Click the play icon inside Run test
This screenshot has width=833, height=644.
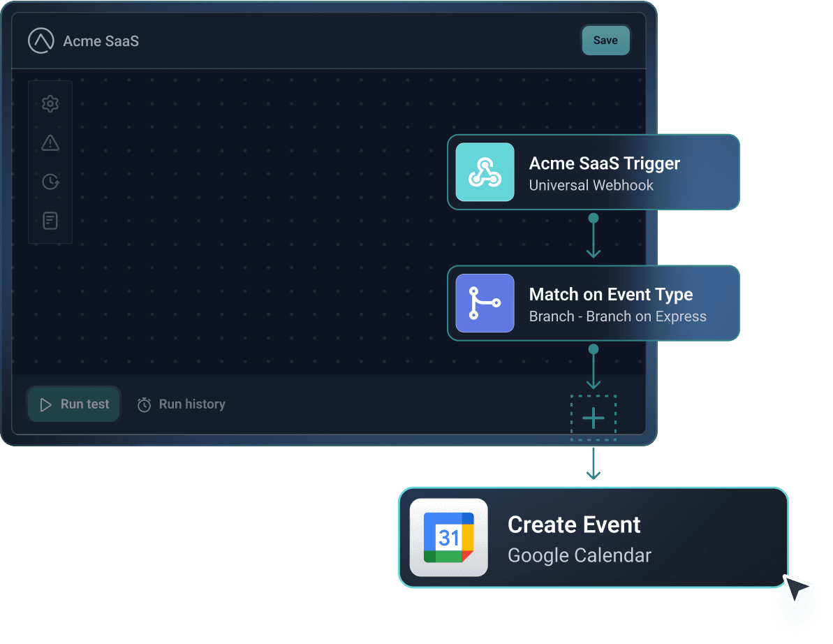pos(45,404)
